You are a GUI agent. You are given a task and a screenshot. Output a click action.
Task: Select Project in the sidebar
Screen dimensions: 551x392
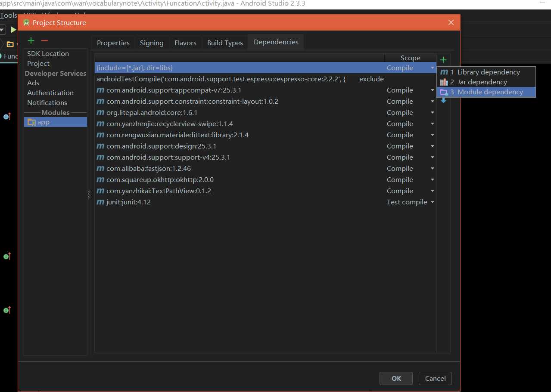tap(38, 64)
